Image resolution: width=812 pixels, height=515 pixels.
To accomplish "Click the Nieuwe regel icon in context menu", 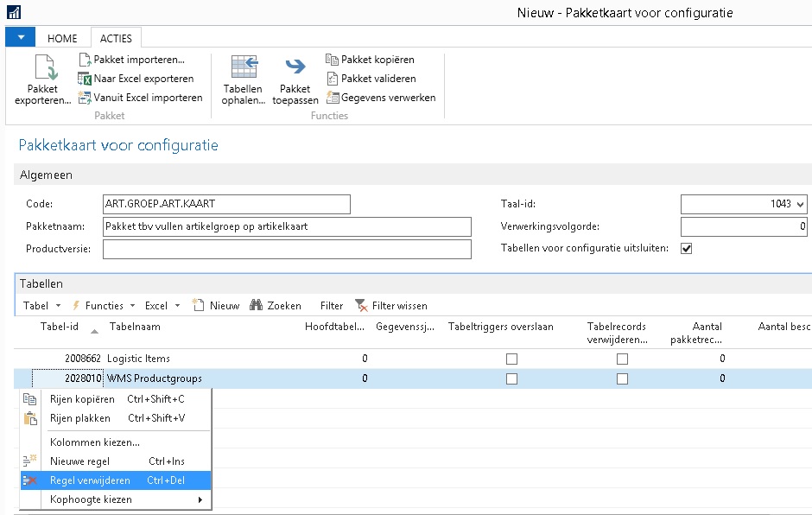I will pos(30,461).
